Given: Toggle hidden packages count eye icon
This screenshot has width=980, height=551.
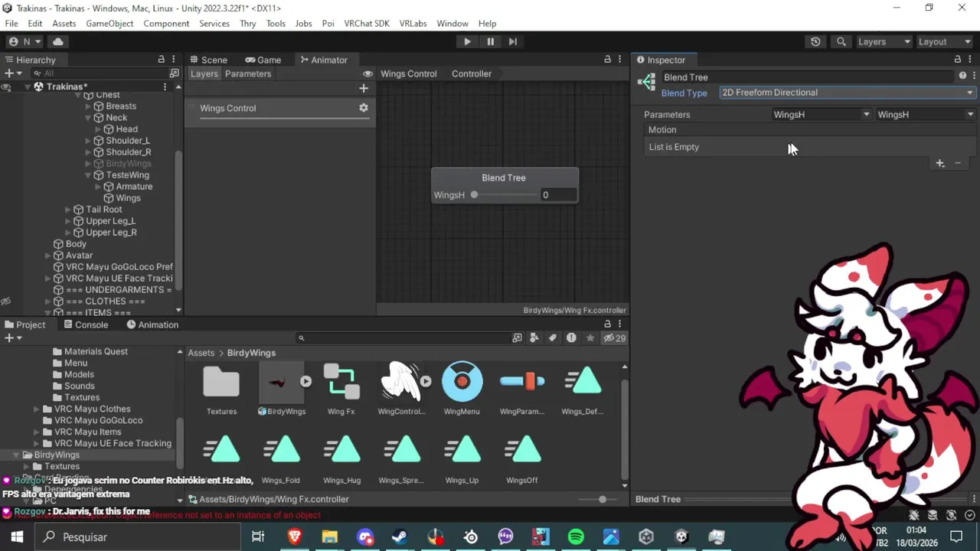Looking at the screenshot, I should [x=614, y=337].
